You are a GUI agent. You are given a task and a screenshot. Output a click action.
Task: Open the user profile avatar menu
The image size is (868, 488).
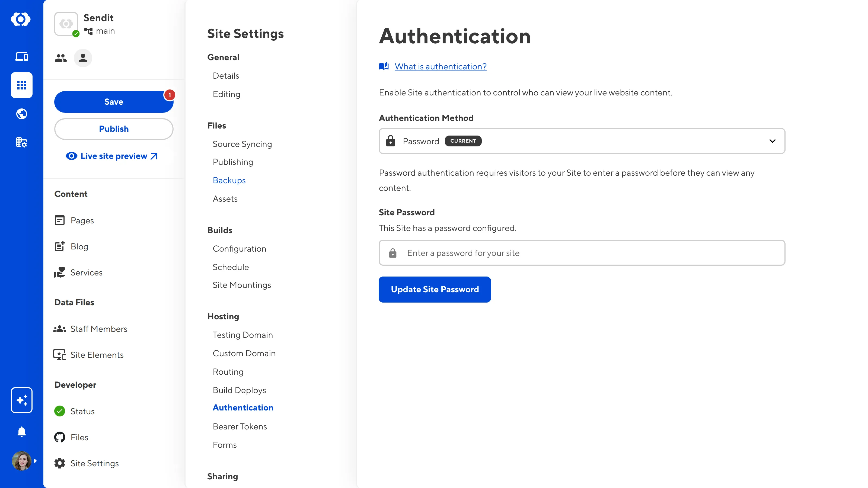[x=22, y=461]
